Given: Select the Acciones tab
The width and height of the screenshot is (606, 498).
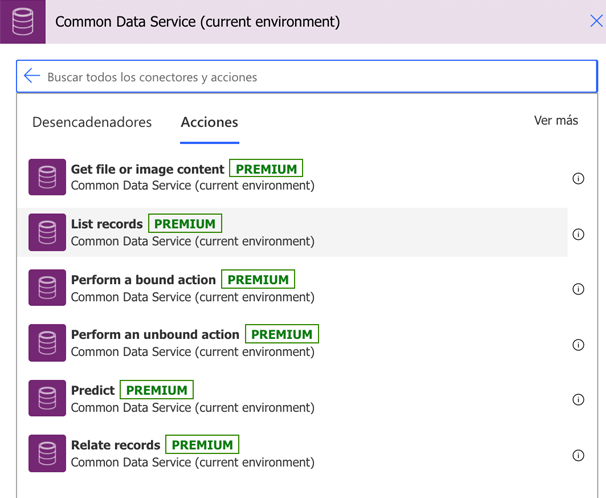Looking at the screenshot, I should point(209,122).
